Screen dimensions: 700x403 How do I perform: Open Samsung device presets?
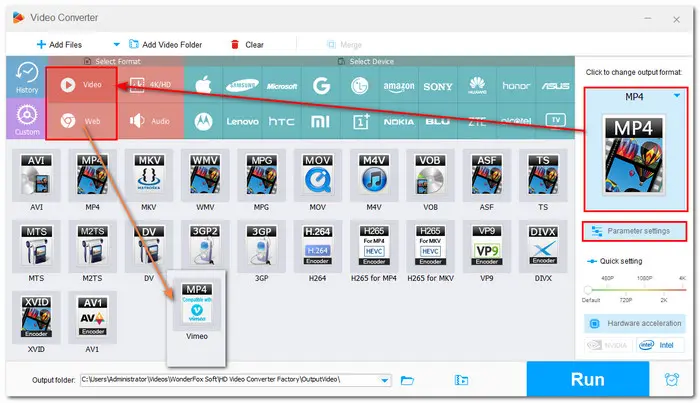242,85
